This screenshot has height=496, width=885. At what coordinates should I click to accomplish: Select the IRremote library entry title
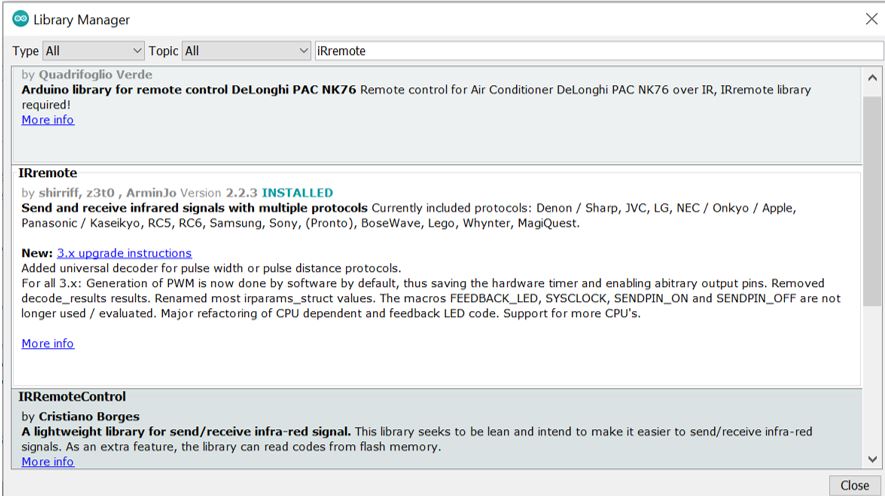pos(48,173)
